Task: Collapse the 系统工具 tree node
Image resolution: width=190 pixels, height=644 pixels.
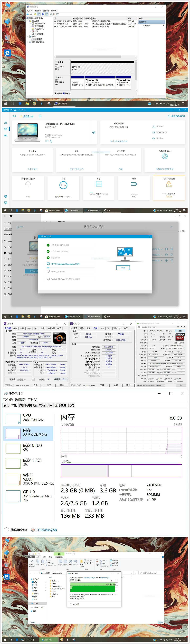Action: click(27, 21)
